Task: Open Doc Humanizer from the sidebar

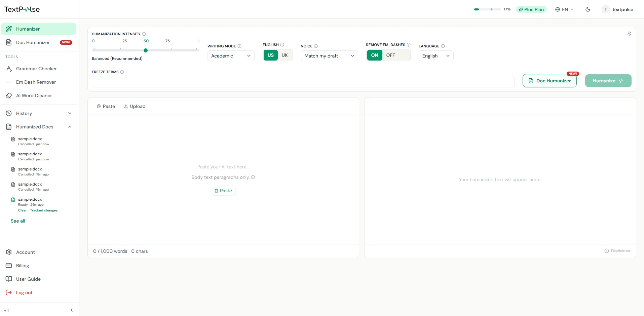Action: pos(39,42)
